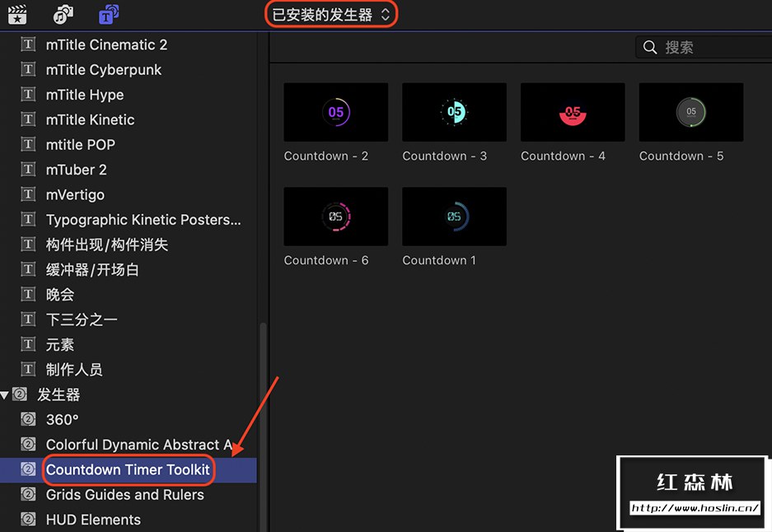Image resolution: width=772 pixels, height=532 pixels.
Task: Select 元素 title category
Action: pos(60,344)
